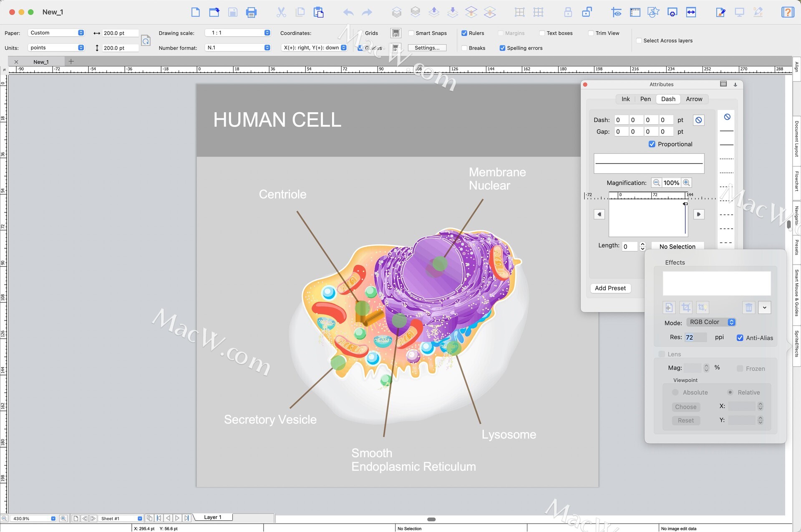This screenshot has width=801, height=532.
Task: Click the Undo arrow icon
Action: 348,13
